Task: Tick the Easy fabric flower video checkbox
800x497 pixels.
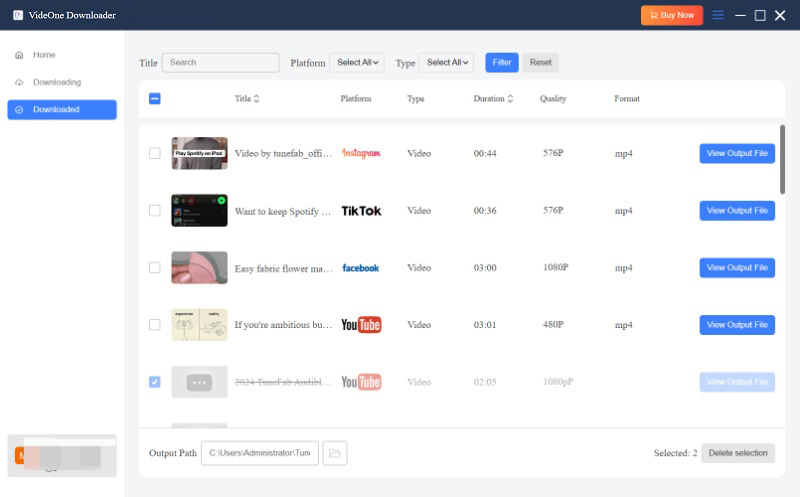Action: 154,268
